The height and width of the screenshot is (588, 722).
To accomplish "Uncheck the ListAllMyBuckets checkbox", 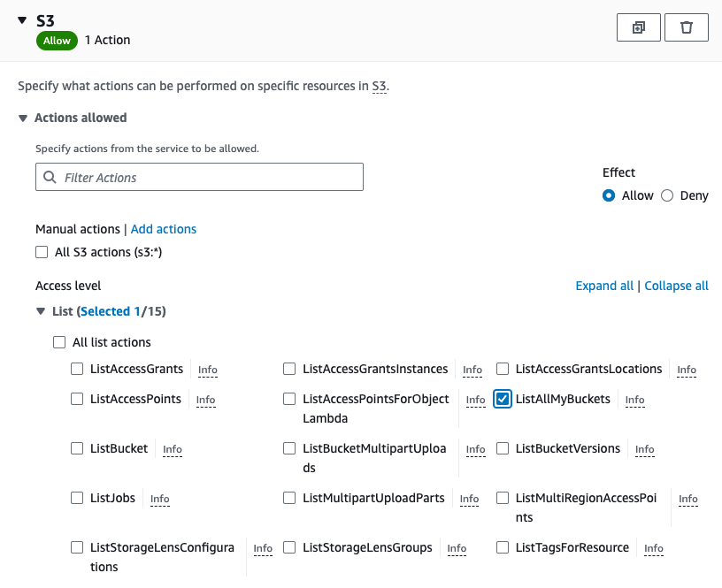I will click(503, 399).
